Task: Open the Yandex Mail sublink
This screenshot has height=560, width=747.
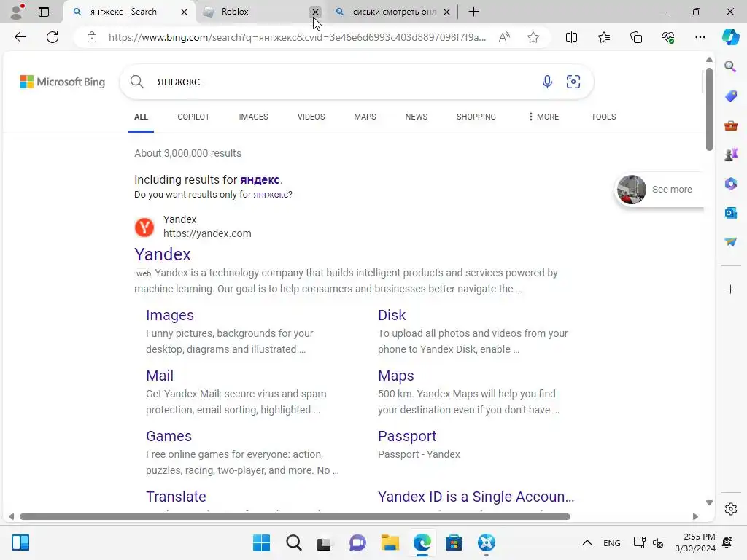Action: click(x=160, y=376)
